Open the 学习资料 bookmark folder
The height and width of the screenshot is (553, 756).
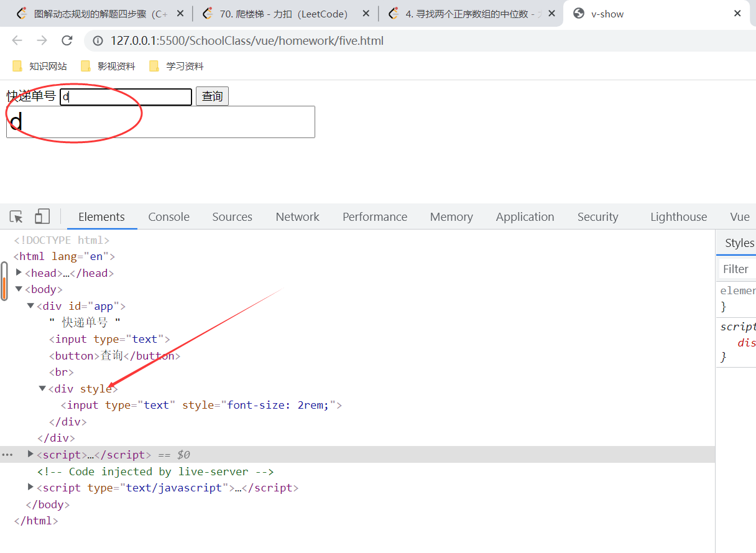177,66
